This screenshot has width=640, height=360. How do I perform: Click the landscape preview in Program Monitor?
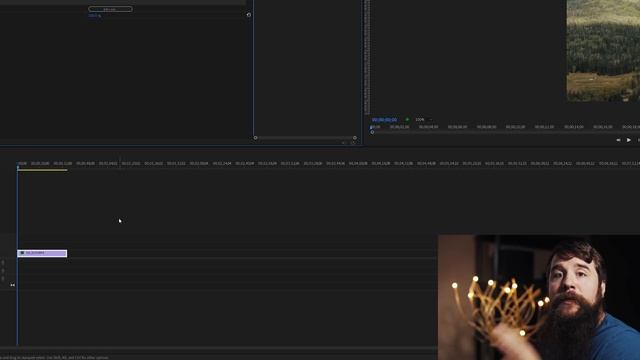(603, 51)
